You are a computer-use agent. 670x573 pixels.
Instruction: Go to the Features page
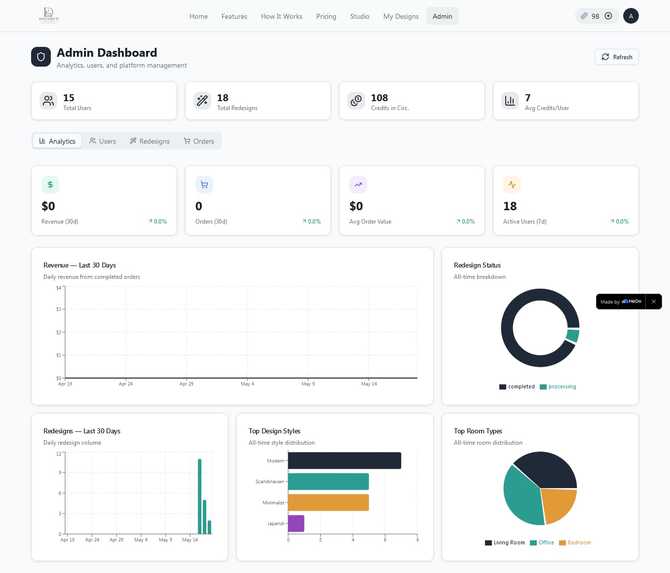234,16
